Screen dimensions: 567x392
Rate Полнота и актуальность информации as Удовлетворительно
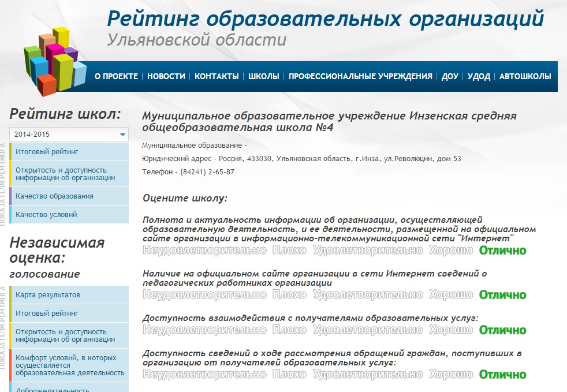[368, 250]
